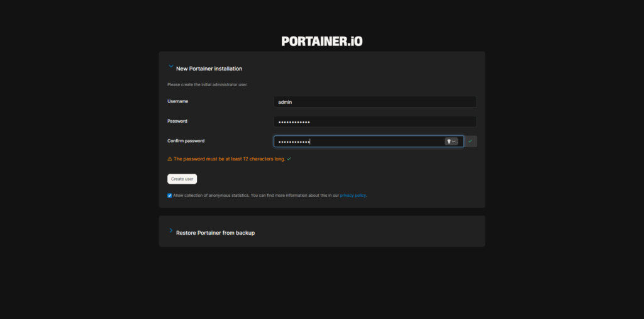Click 'The password must be at least 12 characters long.'
This screenshot has width=644, height=319.
(x=229, y=159)
